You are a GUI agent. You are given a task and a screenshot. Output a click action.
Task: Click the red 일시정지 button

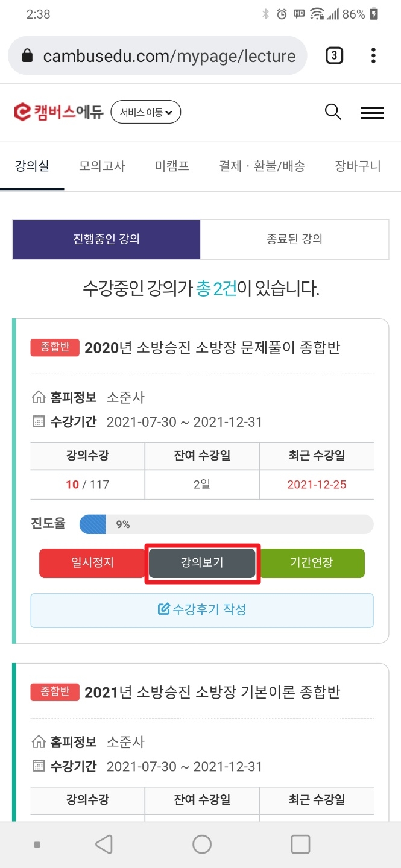92,563
